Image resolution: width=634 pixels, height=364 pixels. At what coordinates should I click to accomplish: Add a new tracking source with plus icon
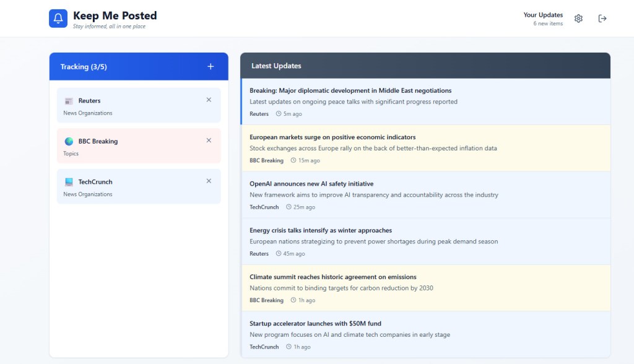click(211, 67)
